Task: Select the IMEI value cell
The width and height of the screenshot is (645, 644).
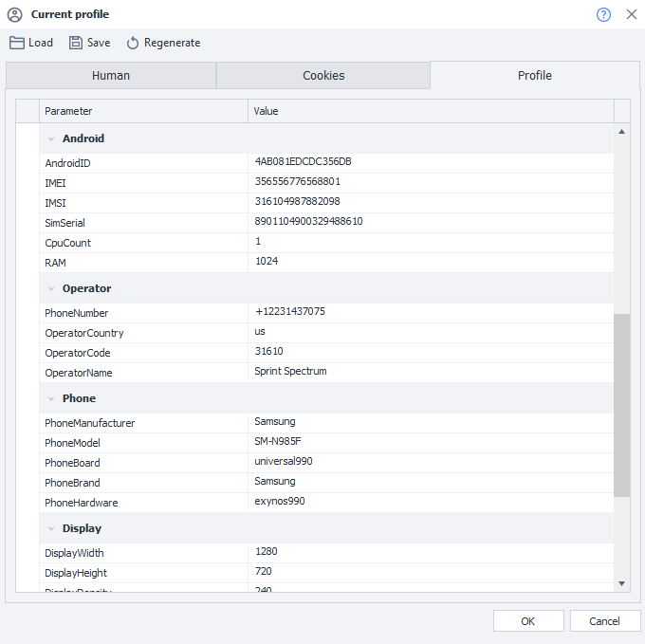Action: tap(431, 182)
